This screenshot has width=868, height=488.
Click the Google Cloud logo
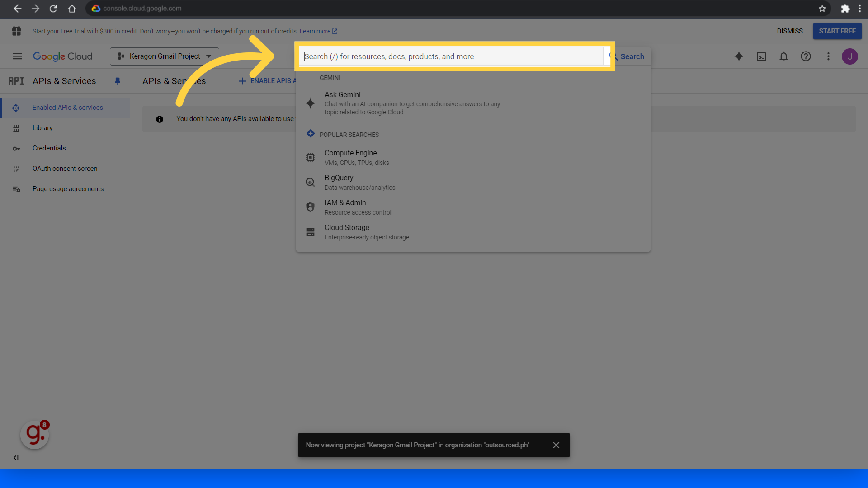tap(62, 56)
